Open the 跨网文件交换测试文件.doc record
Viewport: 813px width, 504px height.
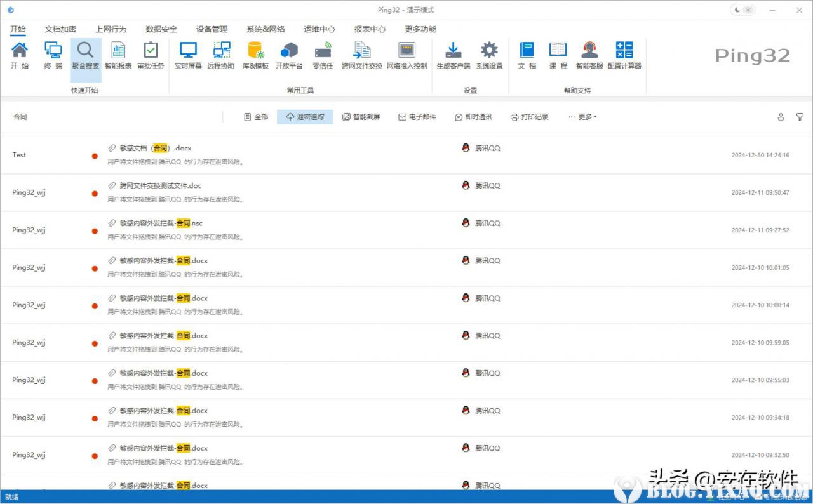click(x=160, y=185)
